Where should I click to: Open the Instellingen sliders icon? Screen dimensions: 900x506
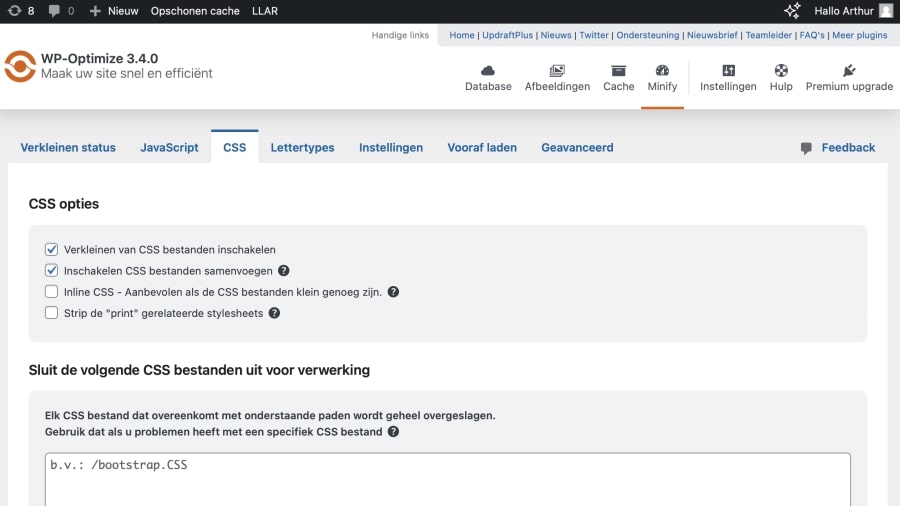(x=728, y=71)
